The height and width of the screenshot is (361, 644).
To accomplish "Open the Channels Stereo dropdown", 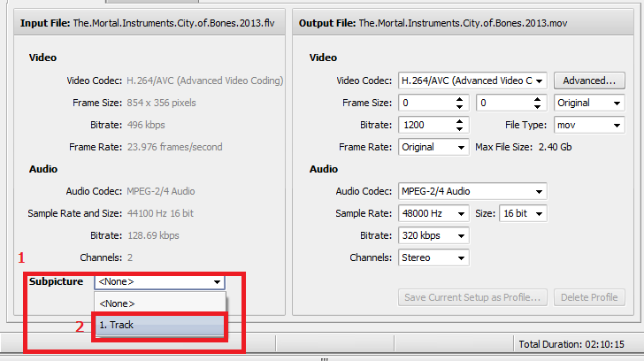I will [x=433, y=257].
